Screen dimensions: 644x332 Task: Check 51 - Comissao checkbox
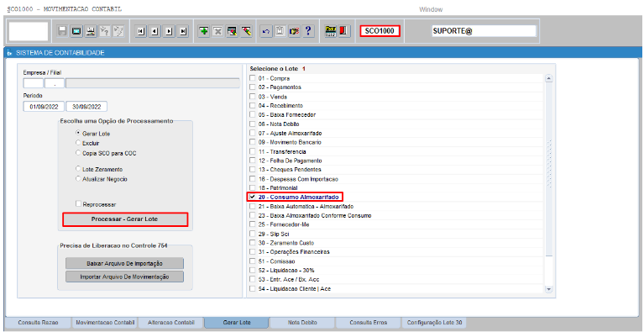(253, 261)
